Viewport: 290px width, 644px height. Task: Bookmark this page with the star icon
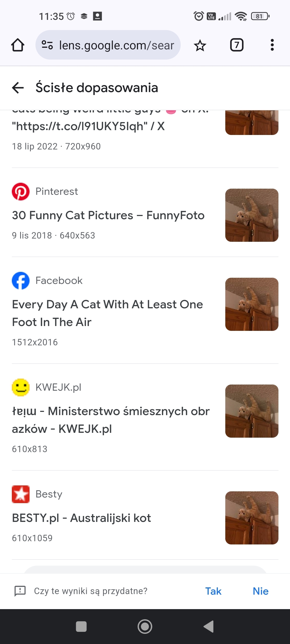(x=200, y=45)
